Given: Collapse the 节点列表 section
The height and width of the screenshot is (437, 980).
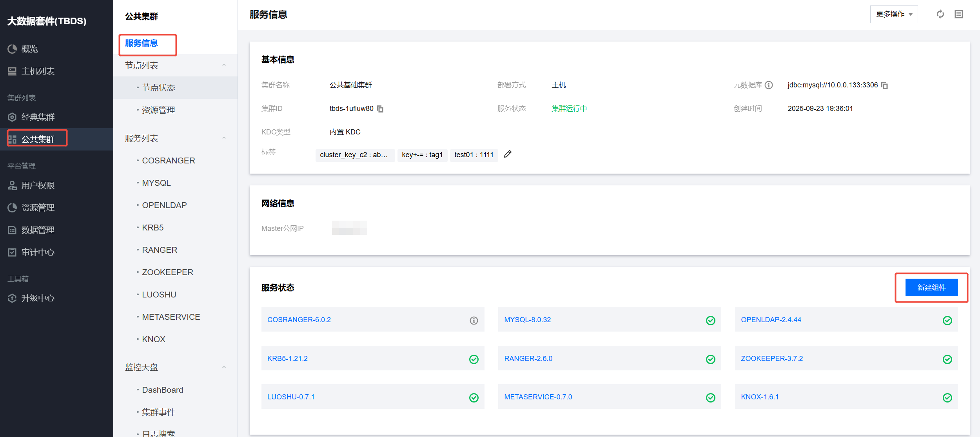Looking at the screenshot, I should (x=224, y=65).
